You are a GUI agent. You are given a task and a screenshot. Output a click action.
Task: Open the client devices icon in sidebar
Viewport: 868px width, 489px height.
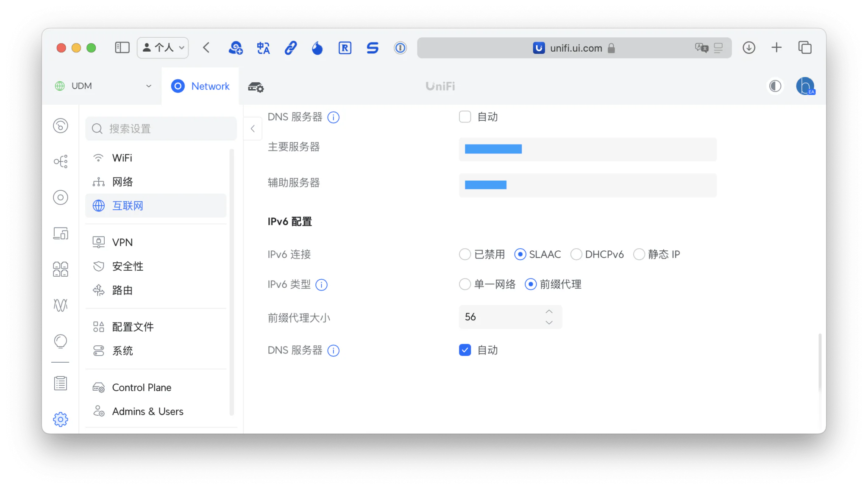tap(61, 233)
